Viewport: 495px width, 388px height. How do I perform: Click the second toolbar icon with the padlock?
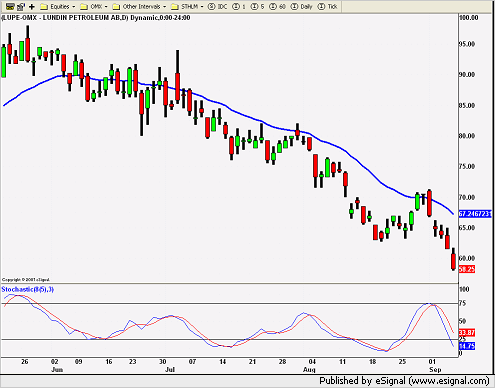coord(21,6)
